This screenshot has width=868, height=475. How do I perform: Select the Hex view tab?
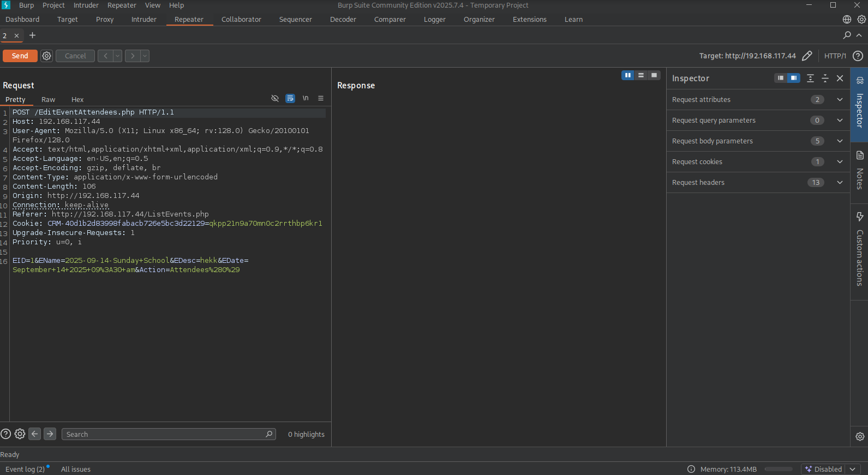[77, 99]
